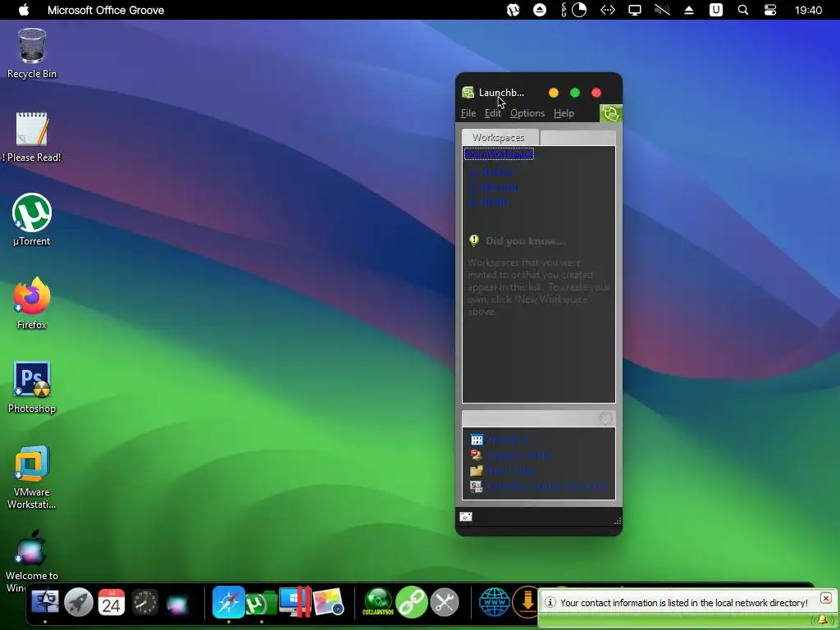Click the message icon in Launchbar status bar
The image size is (840, 630).
click(x=466, y=517)
